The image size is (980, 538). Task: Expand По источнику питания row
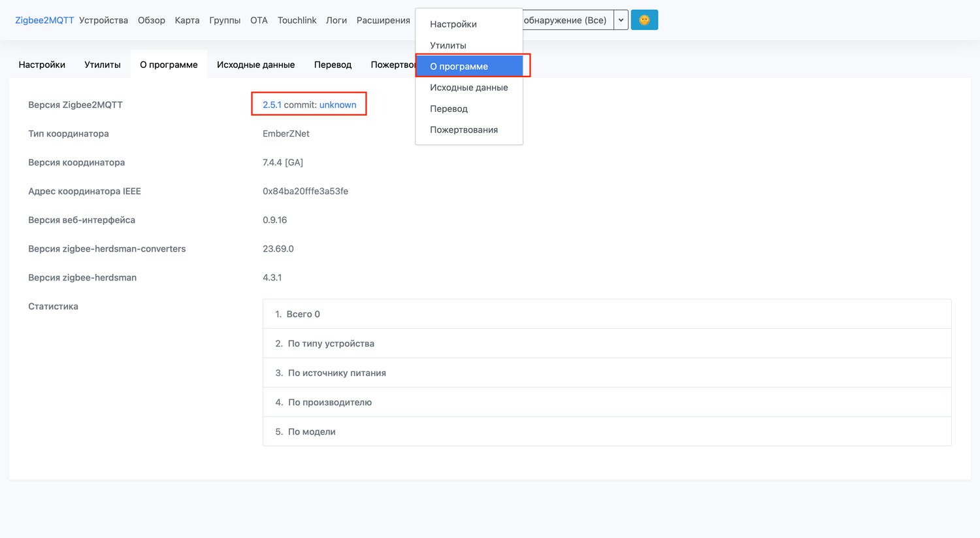coord(336,373)
